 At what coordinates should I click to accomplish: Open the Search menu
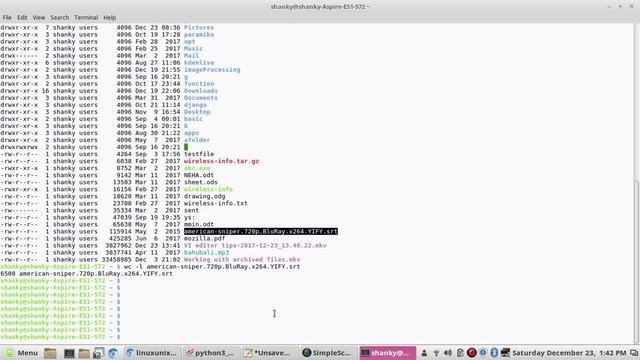coord(60,18)
